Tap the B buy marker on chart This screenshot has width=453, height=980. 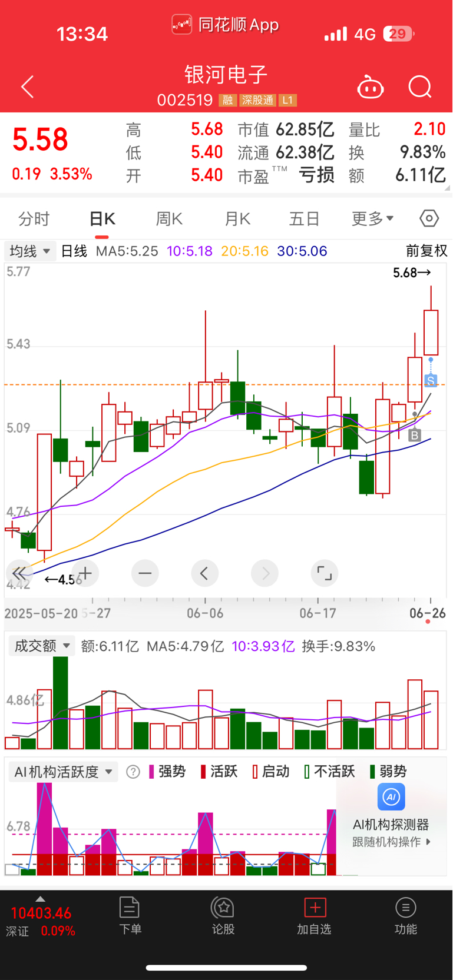pos(415,436)
